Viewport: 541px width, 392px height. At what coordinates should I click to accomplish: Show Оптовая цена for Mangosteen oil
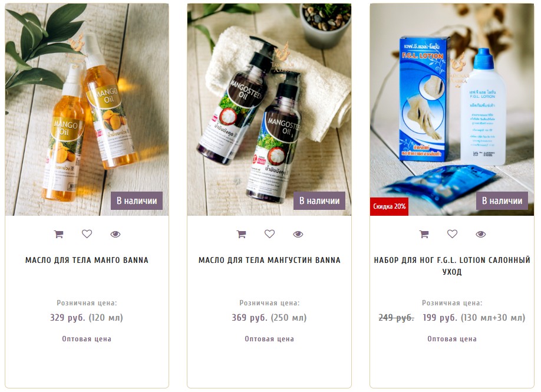click(269, 339)
